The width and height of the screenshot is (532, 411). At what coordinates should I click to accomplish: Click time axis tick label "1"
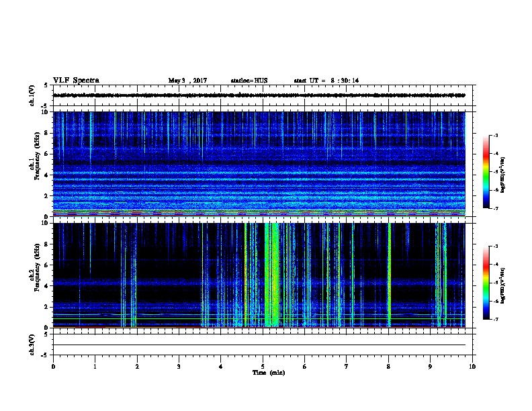point(95,367)
